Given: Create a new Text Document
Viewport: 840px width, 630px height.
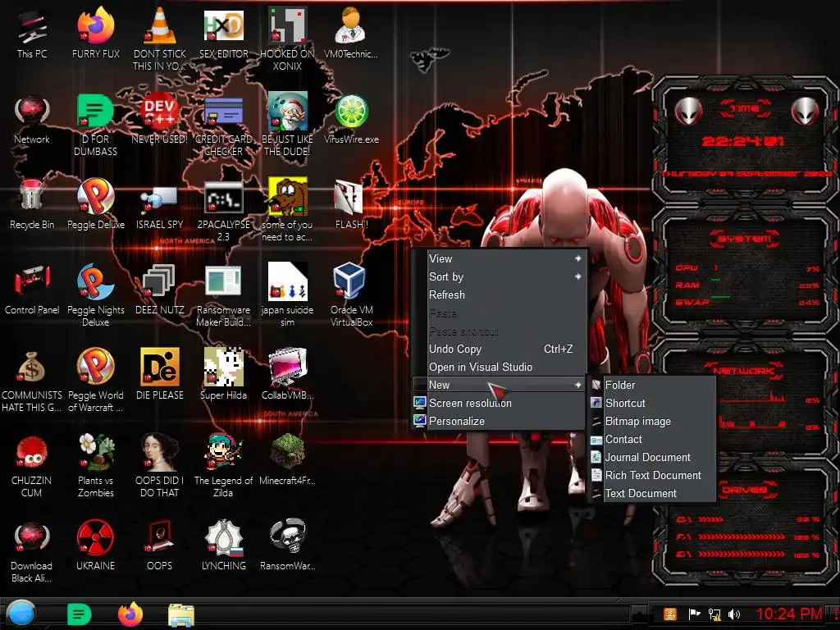Looking at the screenshot, I should point(652,494).
